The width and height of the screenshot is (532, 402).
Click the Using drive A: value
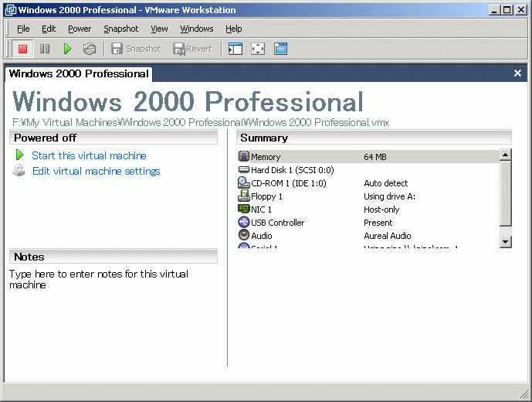389,196
